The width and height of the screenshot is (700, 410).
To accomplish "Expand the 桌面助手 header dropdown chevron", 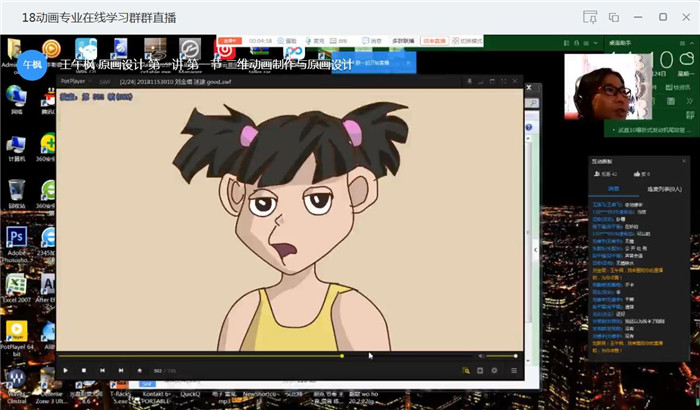I will click(596, 43).
